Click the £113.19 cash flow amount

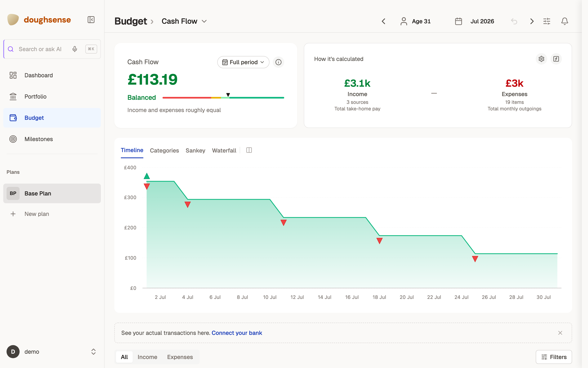tap(153, 80)
